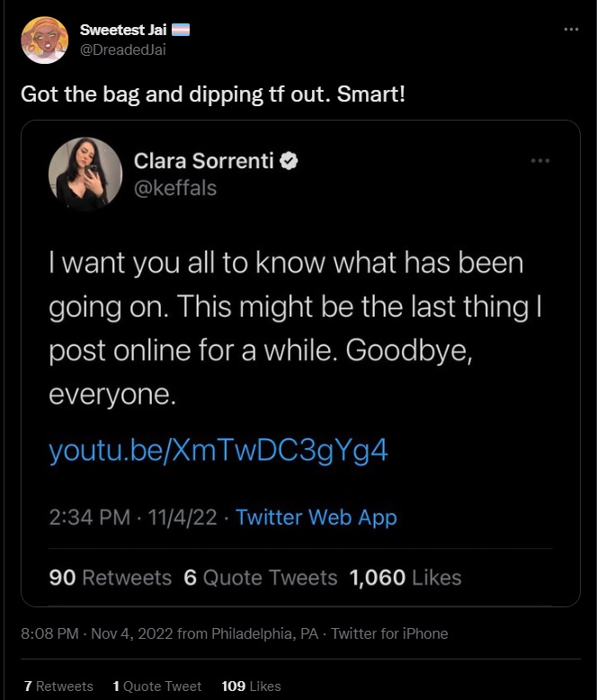View the 90 Retweets list
Image resolution: width=597 pixels, height=700 pixels.
pos(110,578)
